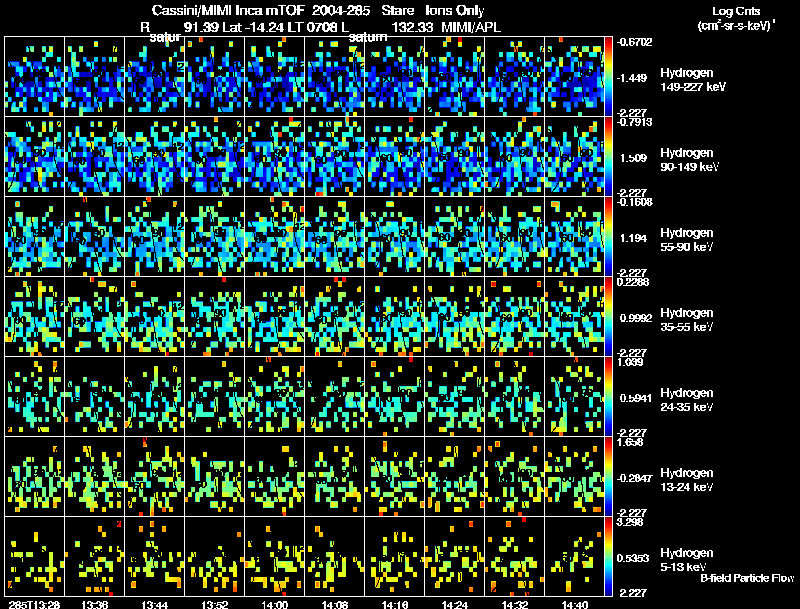This screenshot has height=609, width=800.
Task: Select the '-0.7913' colorbar value
Action: 634,122
